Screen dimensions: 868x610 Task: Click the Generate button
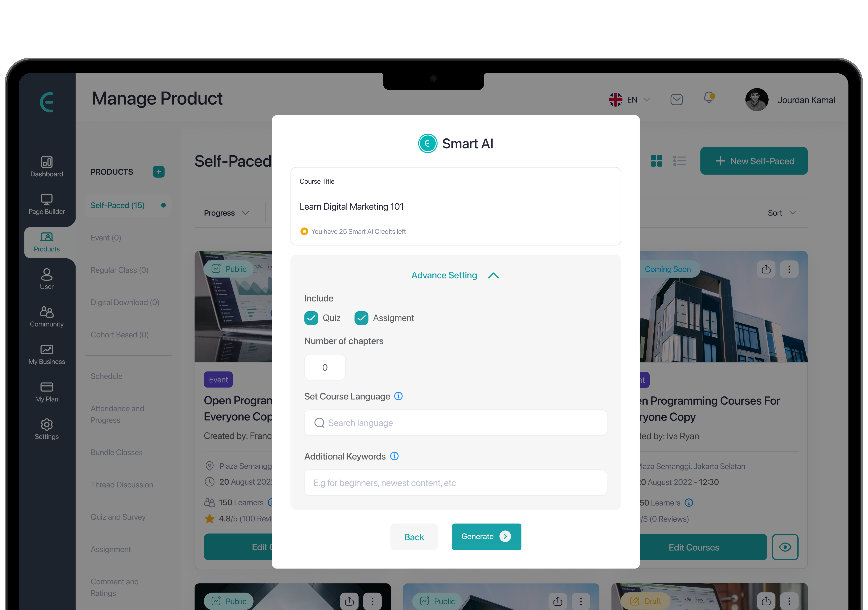coord(486,536)
